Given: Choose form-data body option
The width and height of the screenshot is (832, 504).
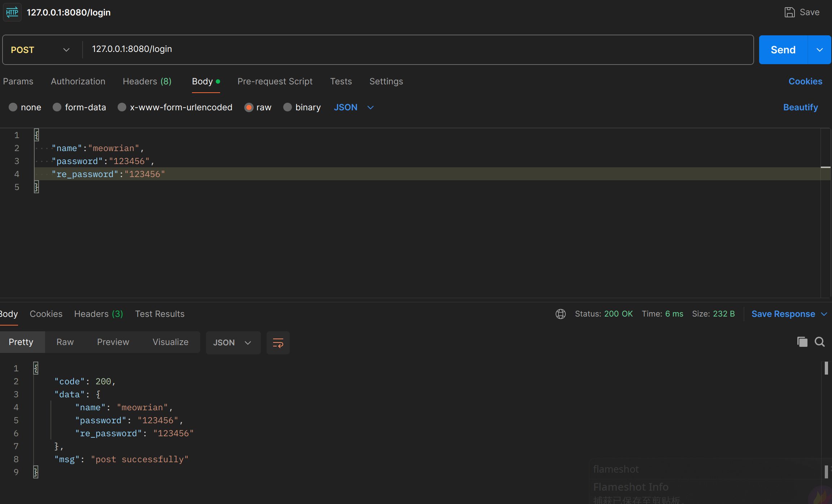Looking at the screenshot, I should (57, 107).
